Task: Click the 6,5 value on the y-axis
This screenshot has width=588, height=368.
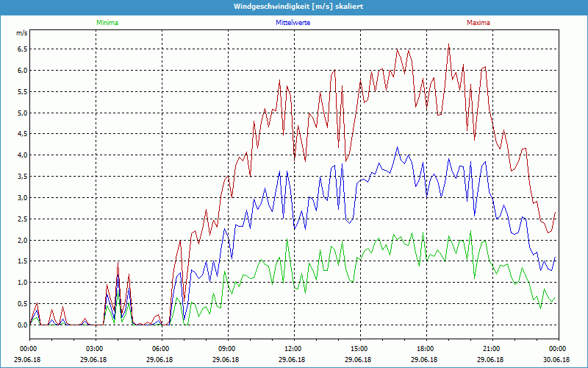Action: 22,49
